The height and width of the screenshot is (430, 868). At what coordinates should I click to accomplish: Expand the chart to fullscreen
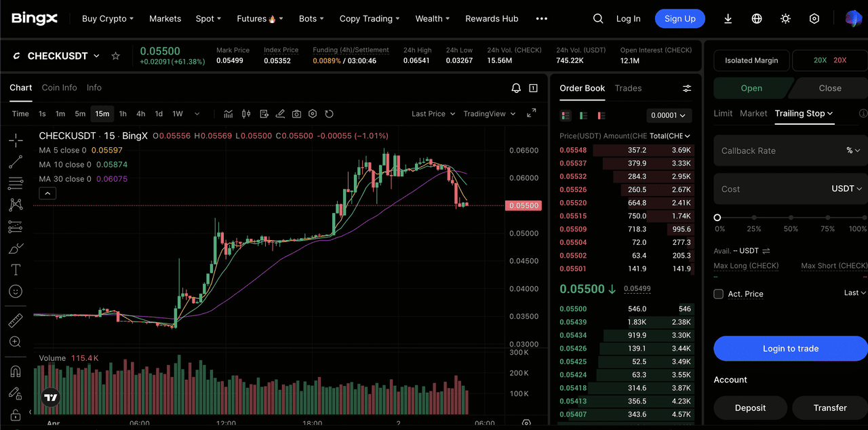click(x=532, y=113)
